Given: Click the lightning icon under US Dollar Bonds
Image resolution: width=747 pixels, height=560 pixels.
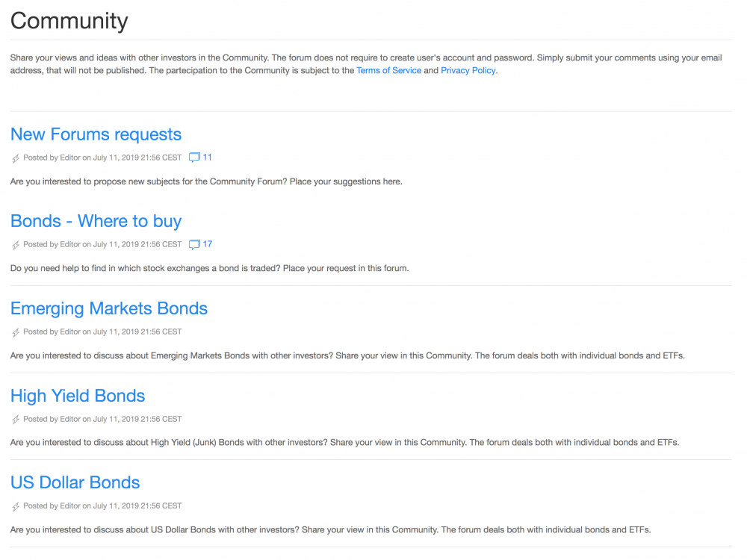Looking at the screenshot, I should [x=16, y=506].
